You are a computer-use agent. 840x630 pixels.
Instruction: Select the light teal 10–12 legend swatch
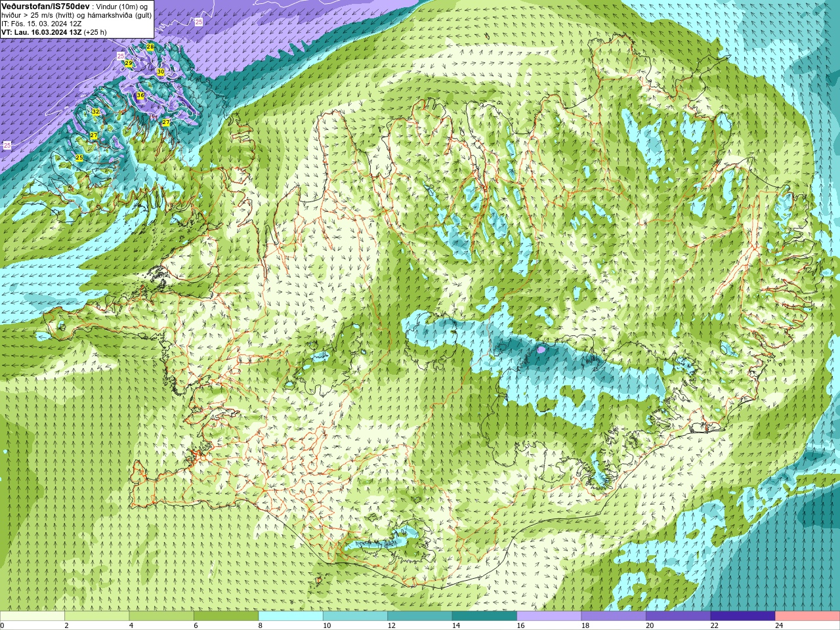pyautogui.click(x=355, y=616)
